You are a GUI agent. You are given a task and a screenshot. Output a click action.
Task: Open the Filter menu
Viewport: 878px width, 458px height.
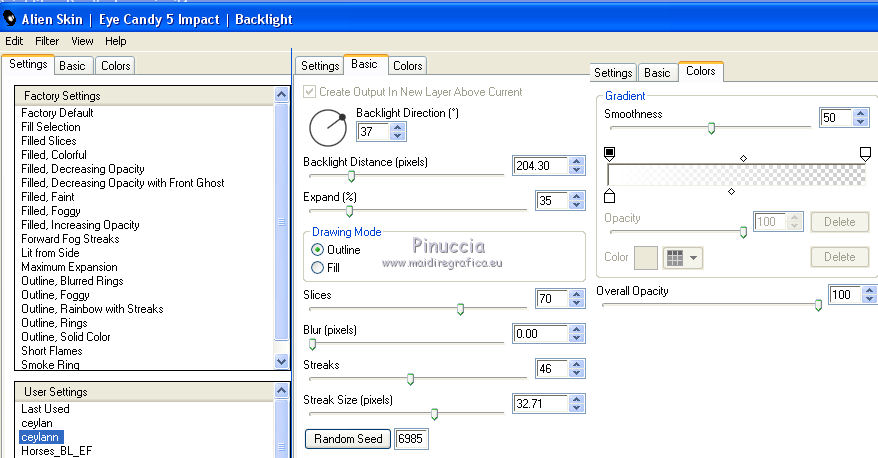click(47, 41)
